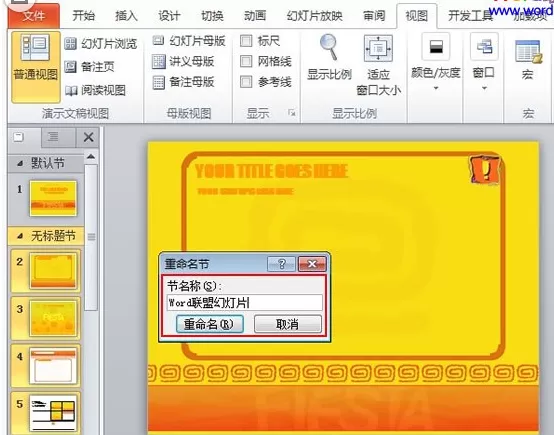Viewport: 554px width, 435px height.
Task: Select slide 3 thumbnail
Action: tap(53, 318)
